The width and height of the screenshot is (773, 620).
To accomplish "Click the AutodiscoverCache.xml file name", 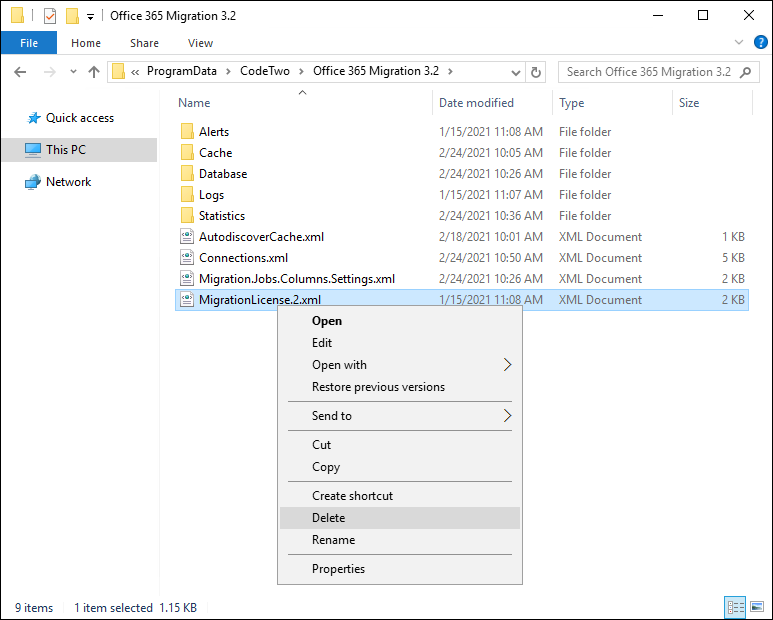I will point(261,237).
